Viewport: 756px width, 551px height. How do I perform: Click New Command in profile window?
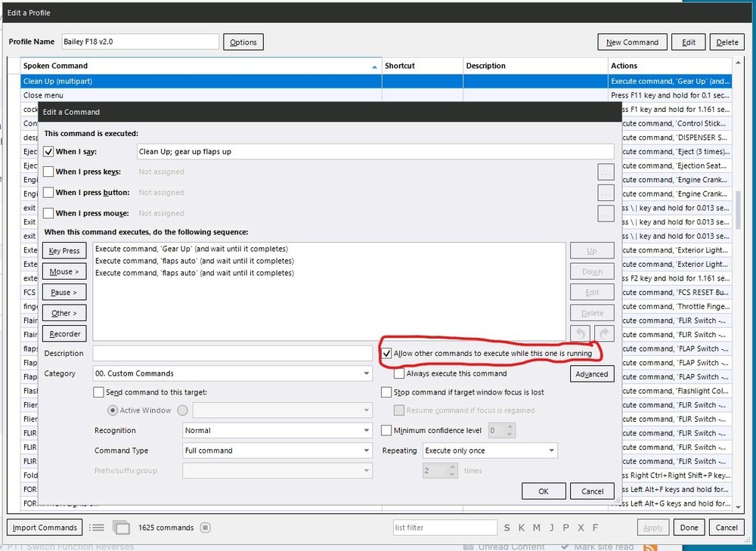coord(632,42)
